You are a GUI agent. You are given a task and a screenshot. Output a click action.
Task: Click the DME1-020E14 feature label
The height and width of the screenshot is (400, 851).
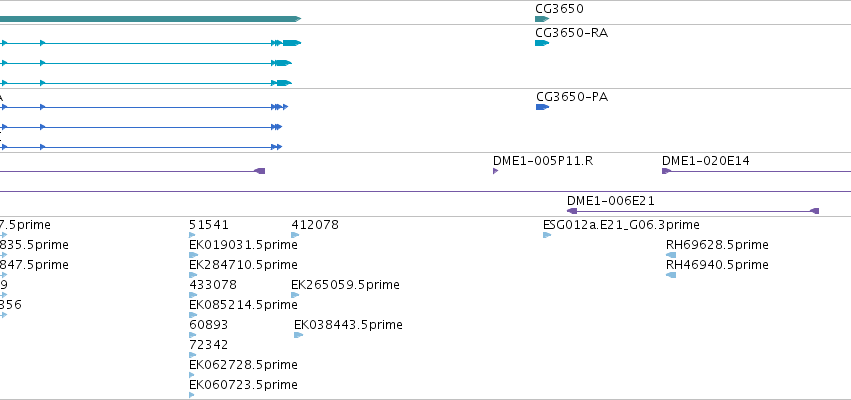(706, 161)
